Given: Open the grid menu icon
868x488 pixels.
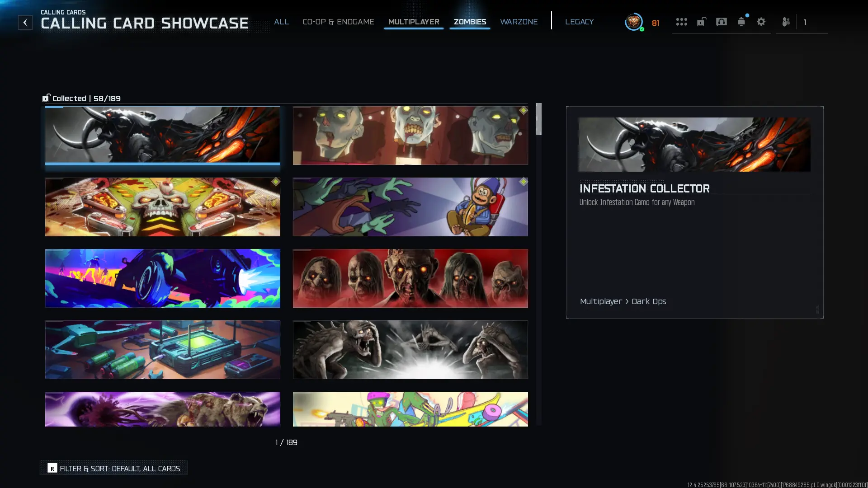Looking at the screenshot, I should click(x=681, y=22).
